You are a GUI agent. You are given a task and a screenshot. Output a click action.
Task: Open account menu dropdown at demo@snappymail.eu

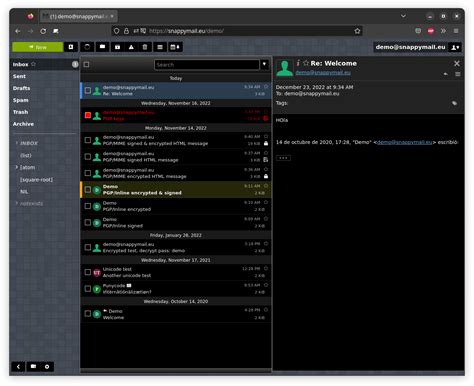[x=455, y=47]
